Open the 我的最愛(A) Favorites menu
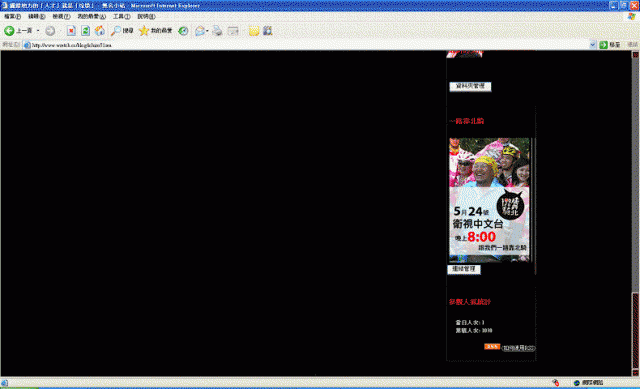The image size is (640, 389). coord(91,16)
